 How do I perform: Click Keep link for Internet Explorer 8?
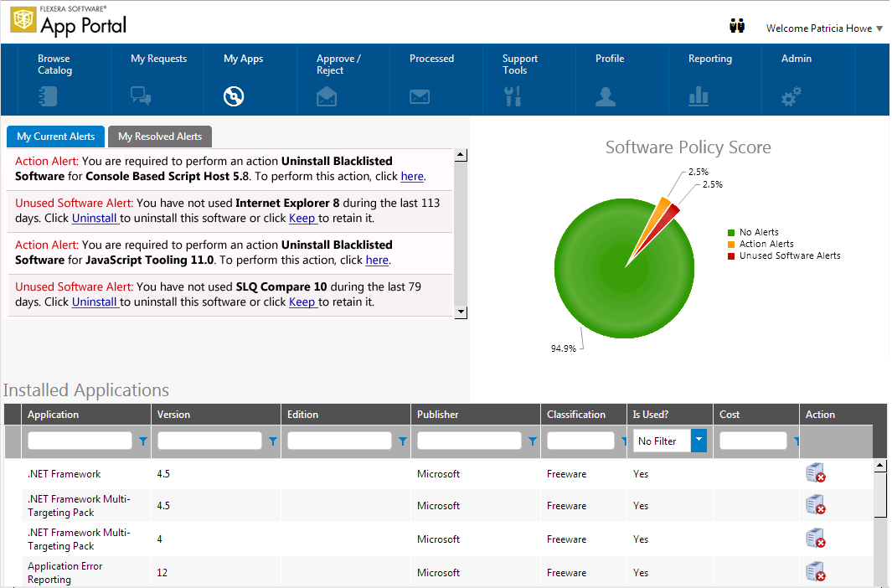[302, 219]
